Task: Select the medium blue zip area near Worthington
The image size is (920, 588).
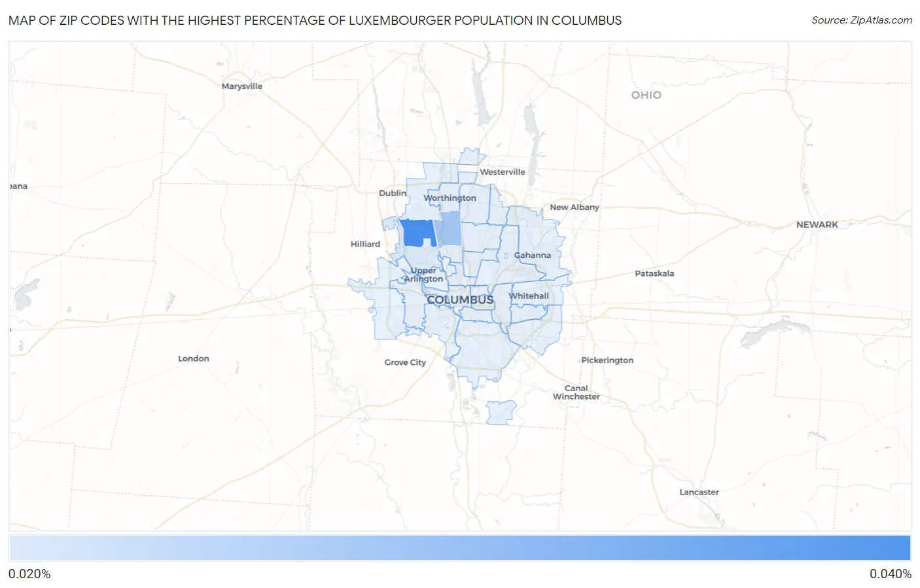Action: point(450,228)
